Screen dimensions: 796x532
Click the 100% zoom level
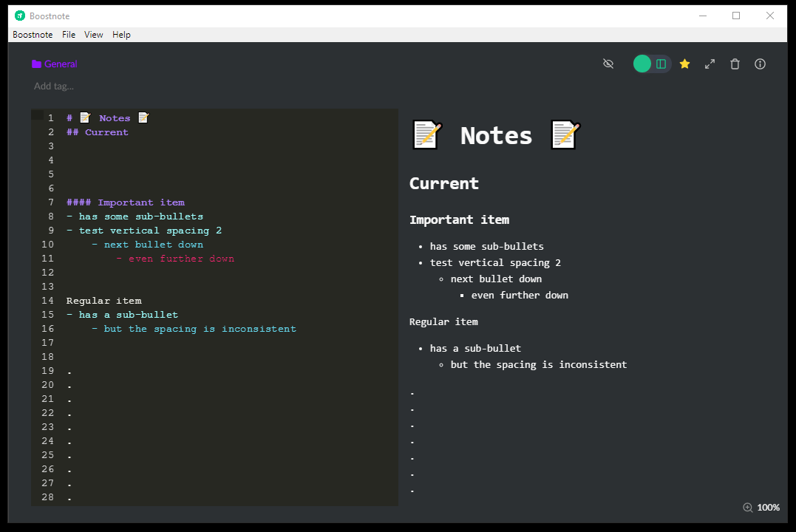tap(768, 507)
